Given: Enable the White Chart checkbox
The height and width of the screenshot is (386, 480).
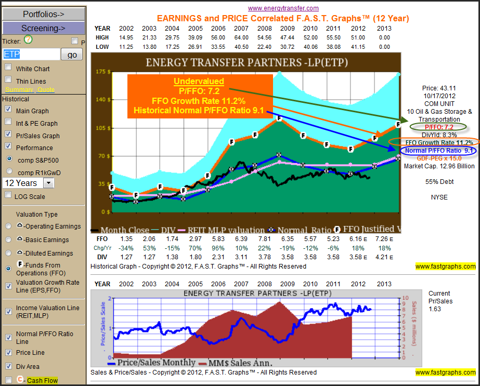Looking at the screenshot, I should point(8,67).
